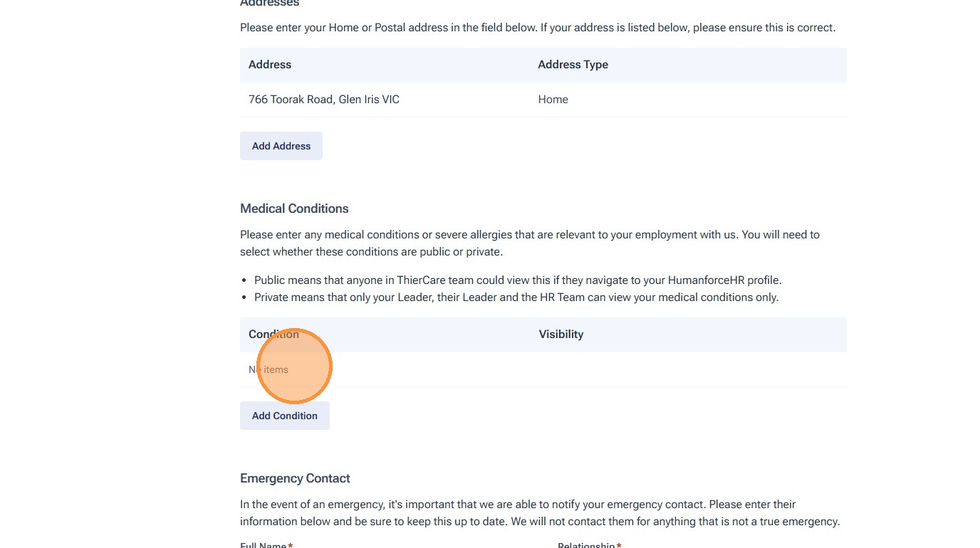Click the Add Address button
This screenshot has height=548, width=980.
point(281,146)
